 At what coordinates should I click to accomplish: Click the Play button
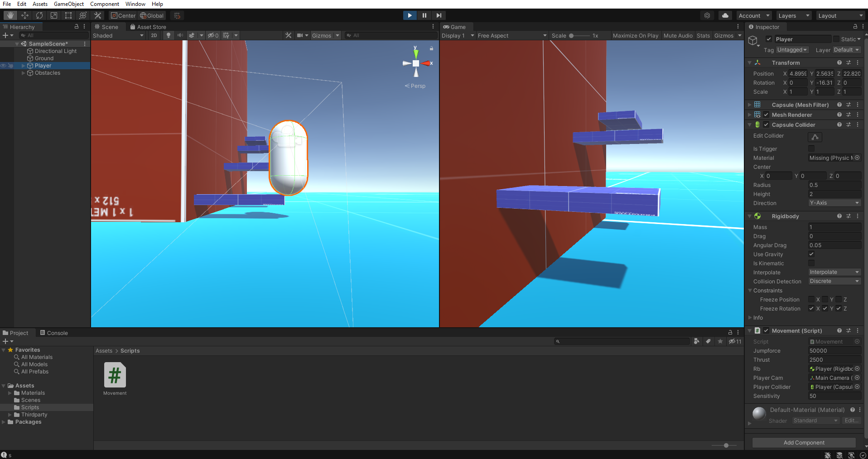pos(410,15)
